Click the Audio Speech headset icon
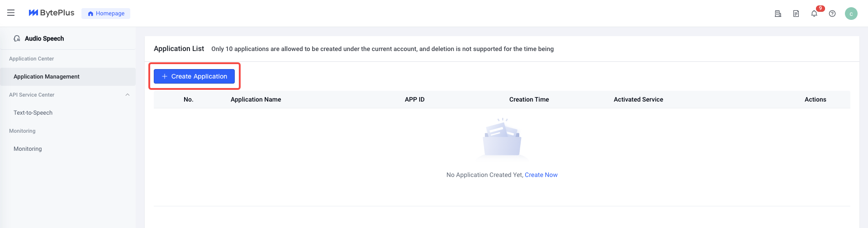The width and height of the screenshot is (868, 228). coord(17,38)
